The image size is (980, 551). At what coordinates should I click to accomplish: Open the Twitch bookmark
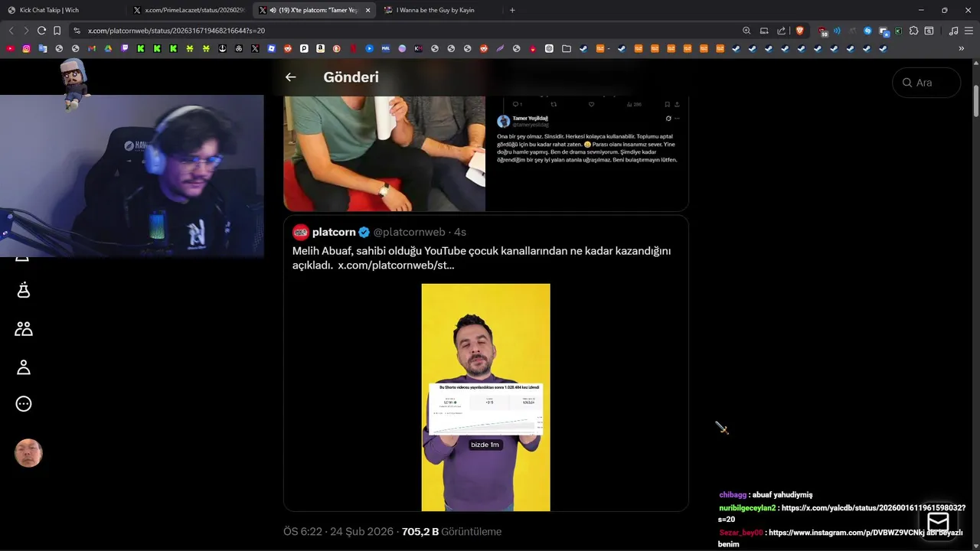(125, 48)
